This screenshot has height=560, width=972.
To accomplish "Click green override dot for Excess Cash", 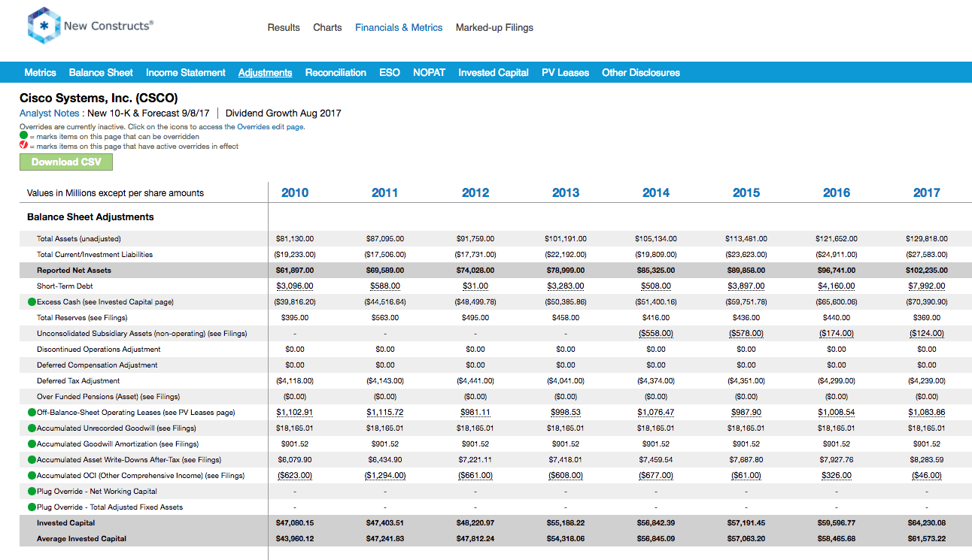I will 32,302.
